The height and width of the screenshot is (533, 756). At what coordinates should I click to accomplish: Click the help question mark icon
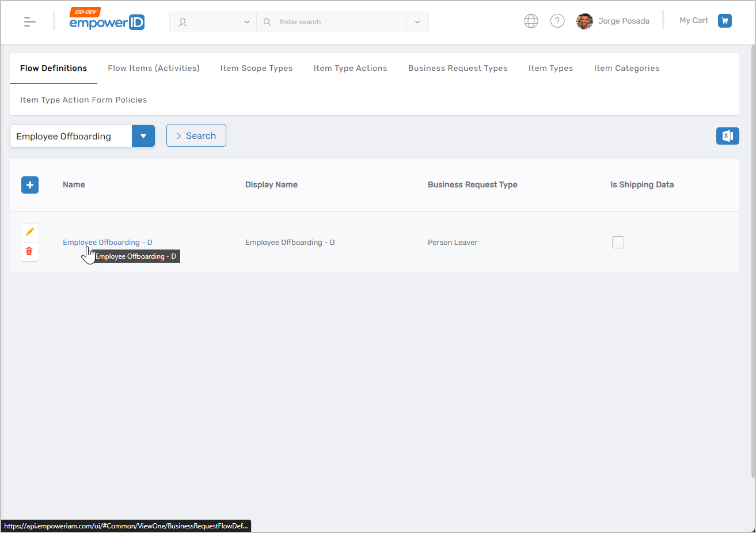point(557,21)
